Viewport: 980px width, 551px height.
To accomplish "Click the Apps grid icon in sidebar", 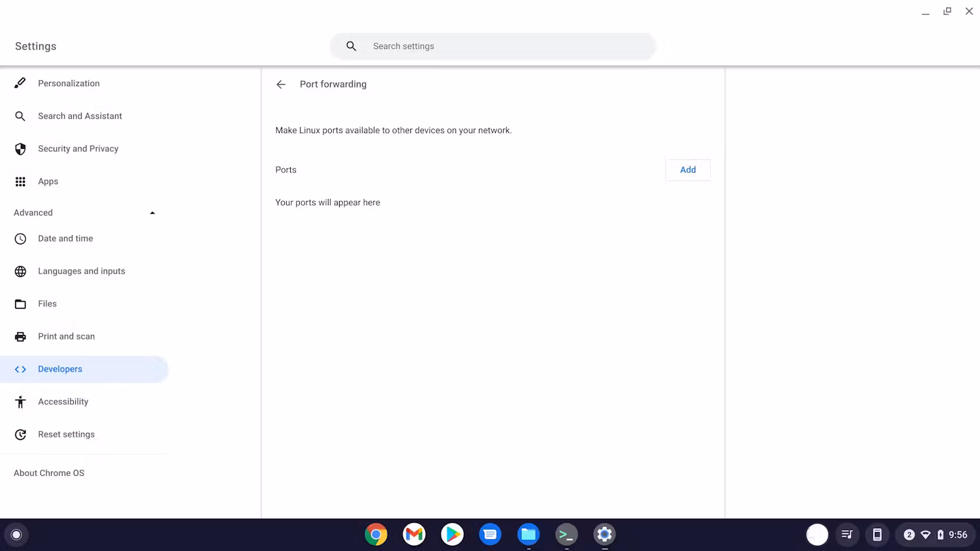I will pos(20,181).
